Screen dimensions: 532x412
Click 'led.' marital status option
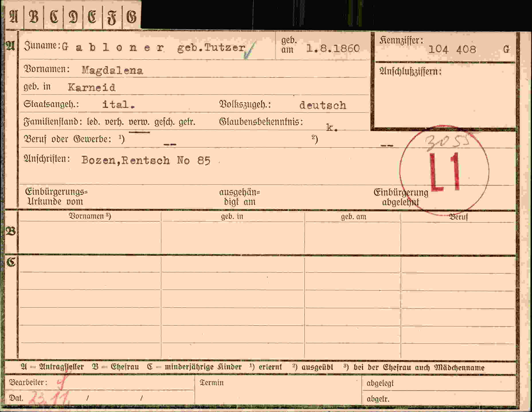coord(94,121)
